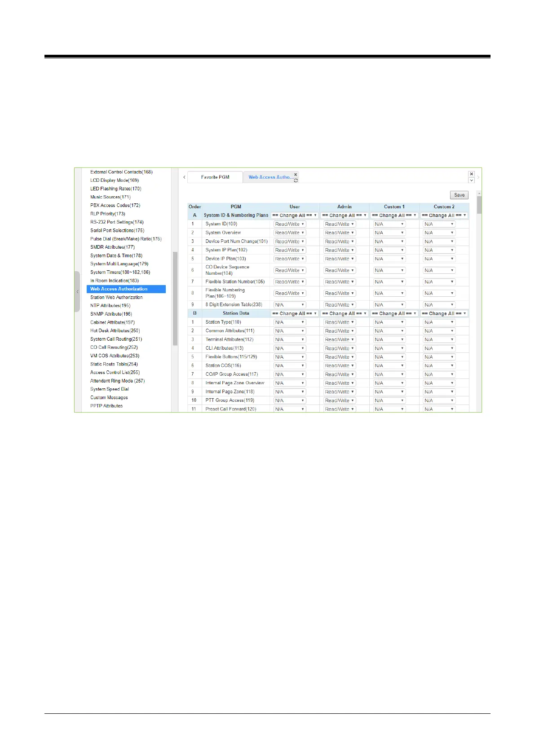535x756 pixels.
Task: Select SMDR Attributes(177) in the sidebar
Action: (x=112, y=247)
